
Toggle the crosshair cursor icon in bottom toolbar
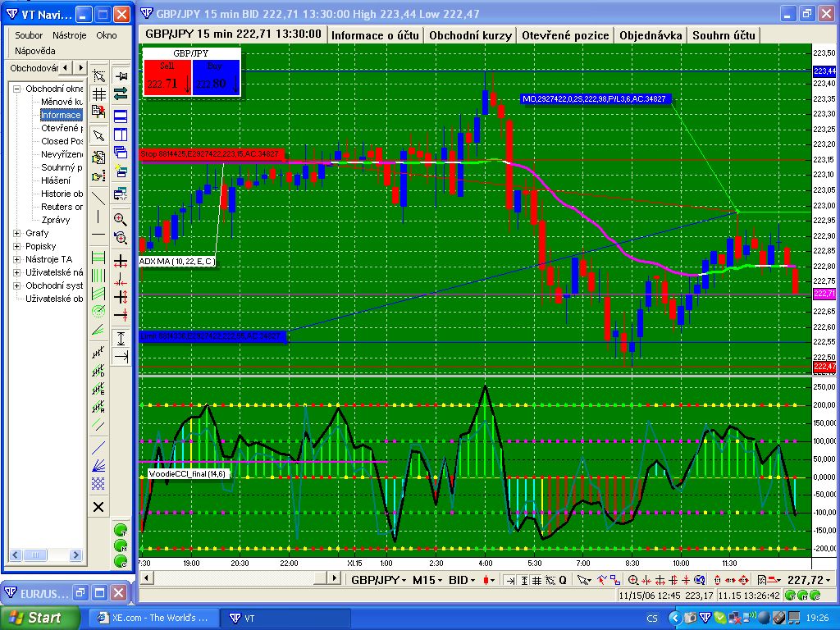[549, 580]
